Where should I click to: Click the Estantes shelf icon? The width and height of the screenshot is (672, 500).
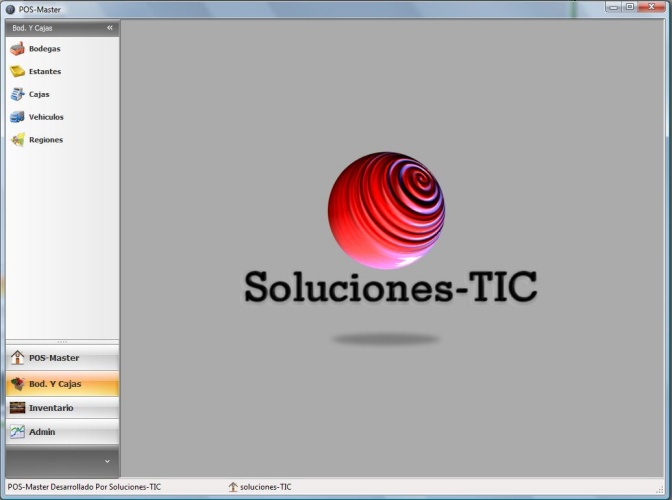18,71
